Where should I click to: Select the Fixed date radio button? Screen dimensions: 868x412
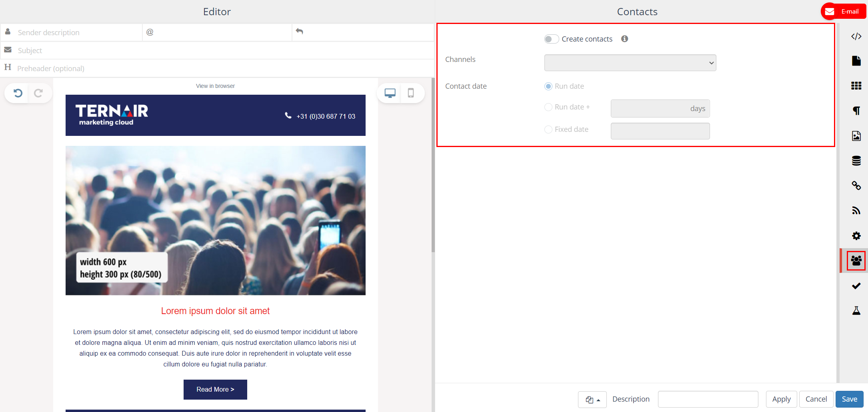(548, 129)
